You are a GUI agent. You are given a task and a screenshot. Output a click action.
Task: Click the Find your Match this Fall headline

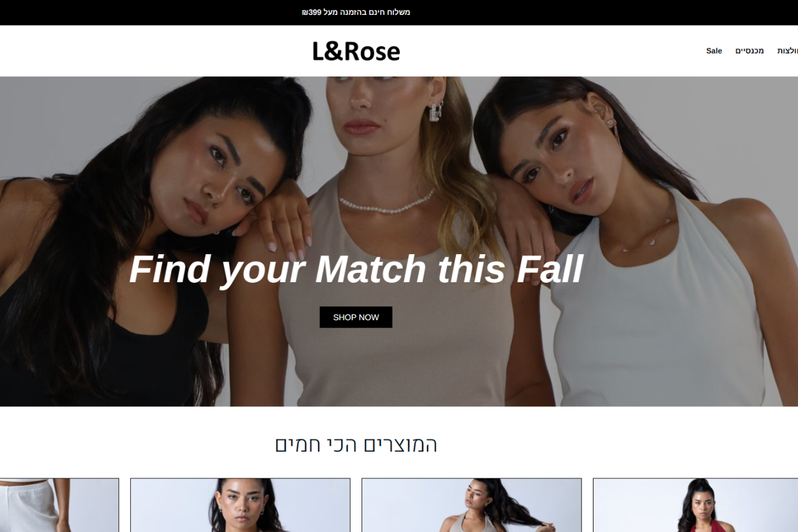[356, 269]
